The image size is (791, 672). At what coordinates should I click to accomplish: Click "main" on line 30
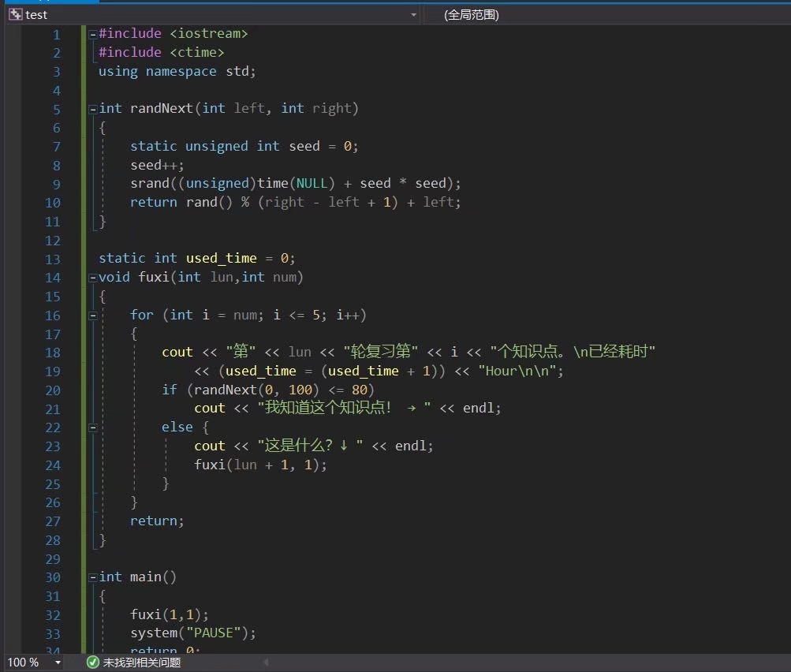[145, 577]
